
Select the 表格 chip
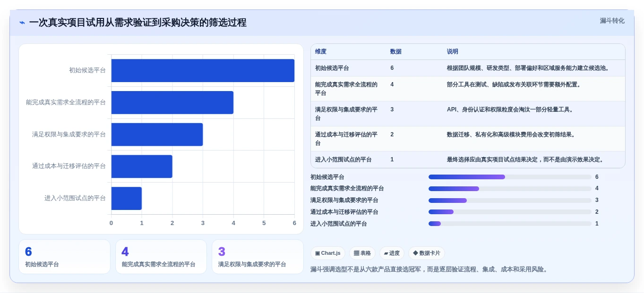click(362, 253)
